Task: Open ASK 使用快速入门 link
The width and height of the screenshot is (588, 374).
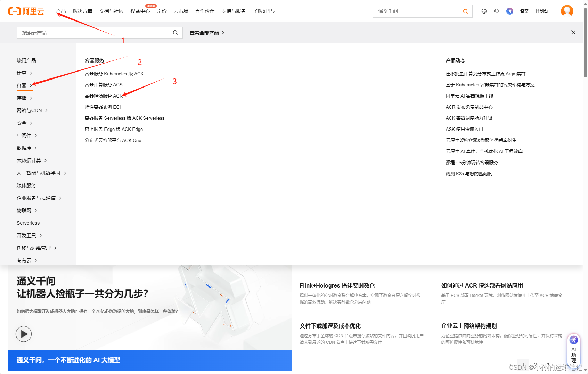Action: 464,129
